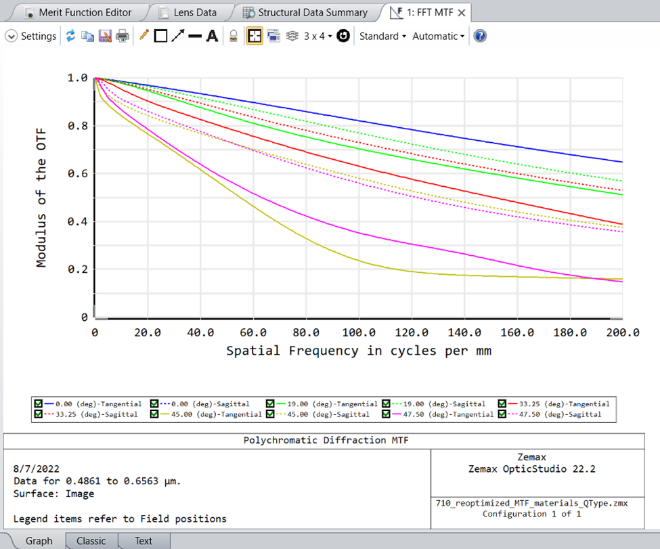
Task: Expand the Settings chevron
Action: (x=11, y=36)
